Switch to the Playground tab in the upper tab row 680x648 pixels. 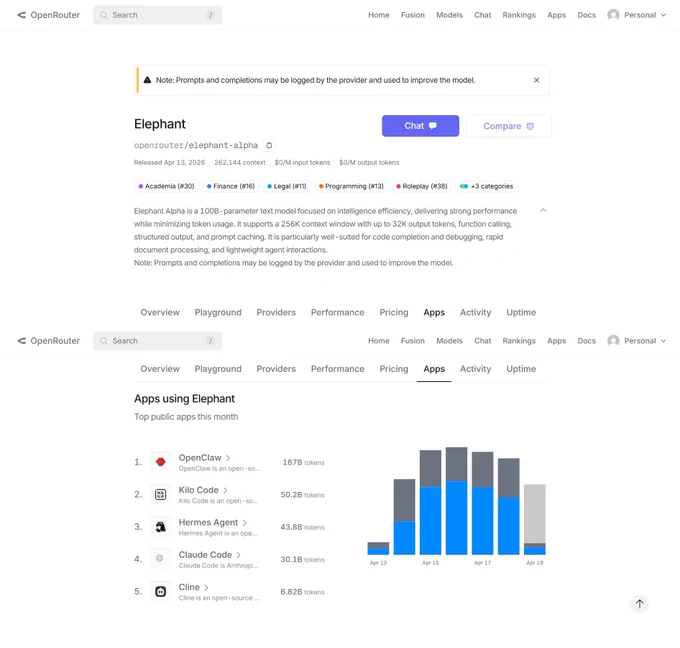218,312
